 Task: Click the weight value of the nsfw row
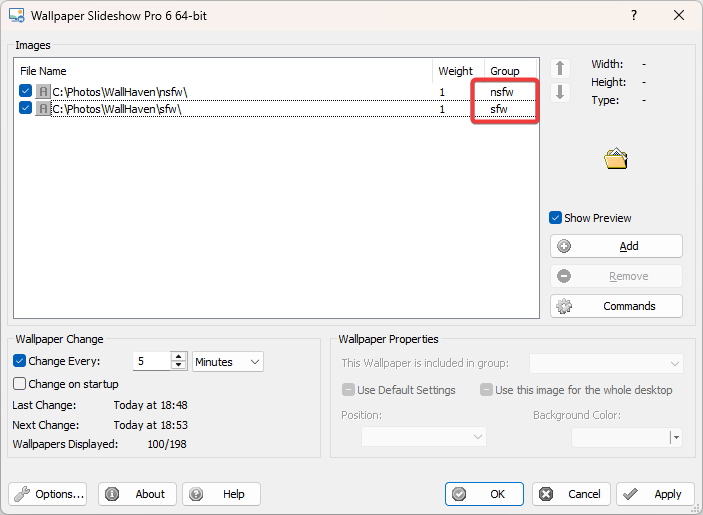tap(442, 92)
